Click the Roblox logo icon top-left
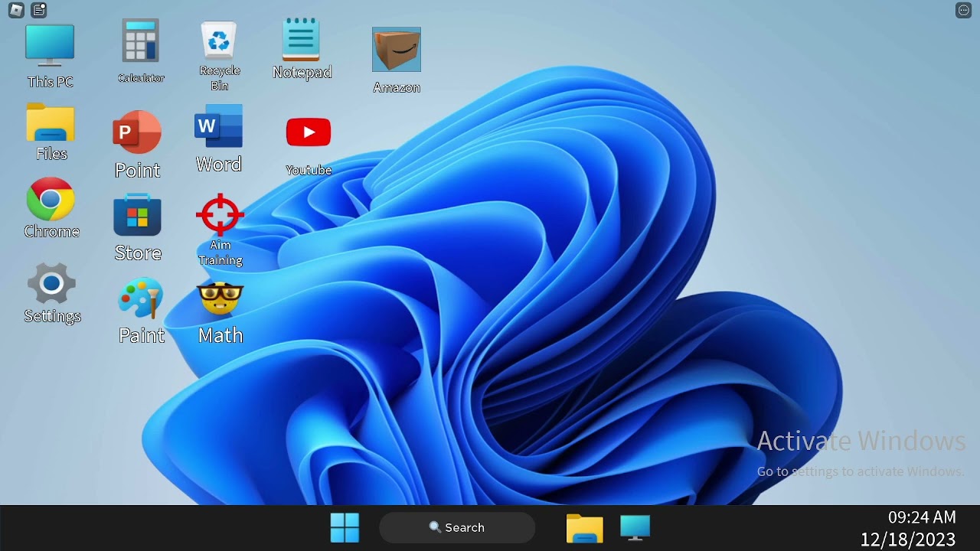The image size is (980, 551). [x=16, y=11]
